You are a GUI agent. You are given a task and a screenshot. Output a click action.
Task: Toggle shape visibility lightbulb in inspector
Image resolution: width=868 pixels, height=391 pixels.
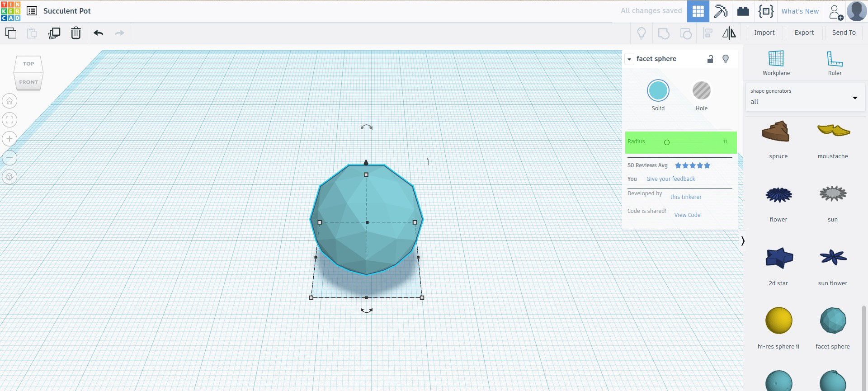(726, 59)
